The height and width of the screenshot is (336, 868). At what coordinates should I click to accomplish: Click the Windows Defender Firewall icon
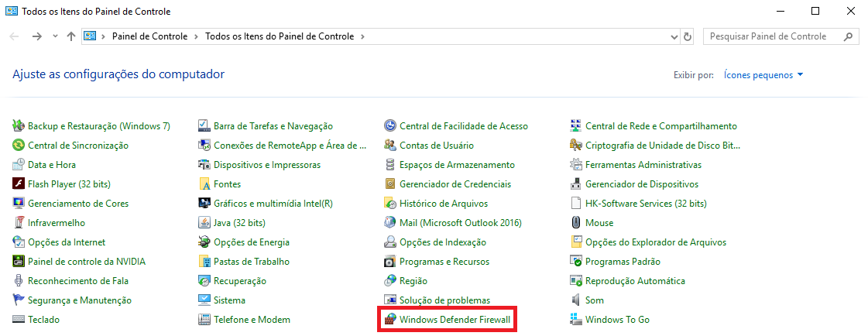[x=390, y=320]
